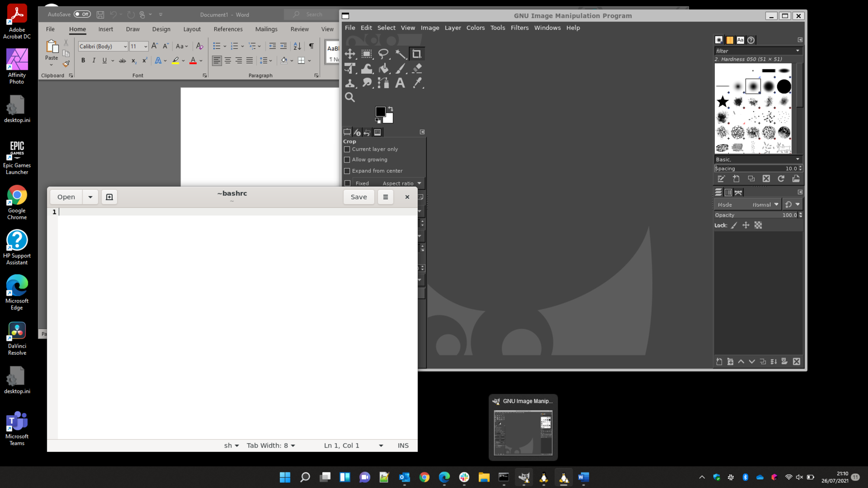This screenshot has width=868, height=488.
Task: Select the Zoom magnifier tool
Action: coord(350,97)
